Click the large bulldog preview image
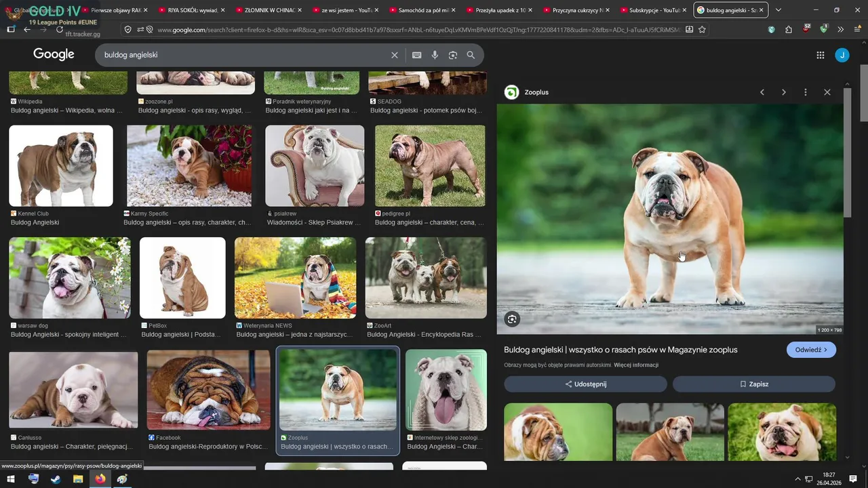This screenshot has width=868, height=488. click(670, 219)
